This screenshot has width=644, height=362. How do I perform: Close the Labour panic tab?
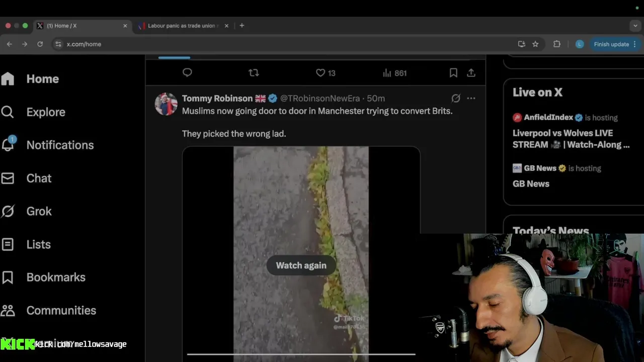[226, 26]
